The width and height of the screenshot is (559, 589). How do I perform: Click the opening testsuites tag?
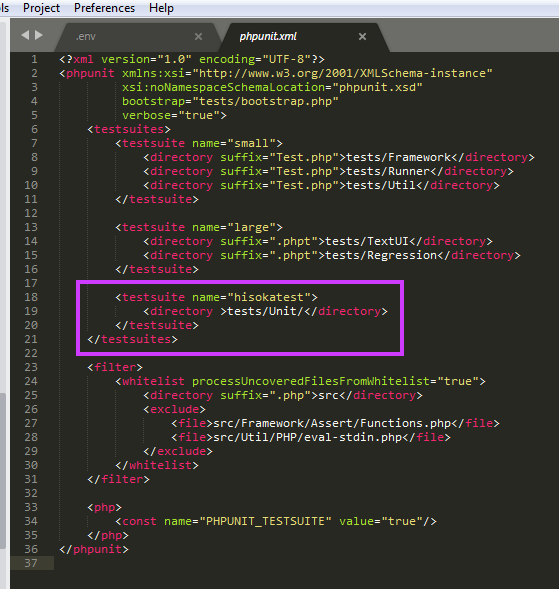129,129
